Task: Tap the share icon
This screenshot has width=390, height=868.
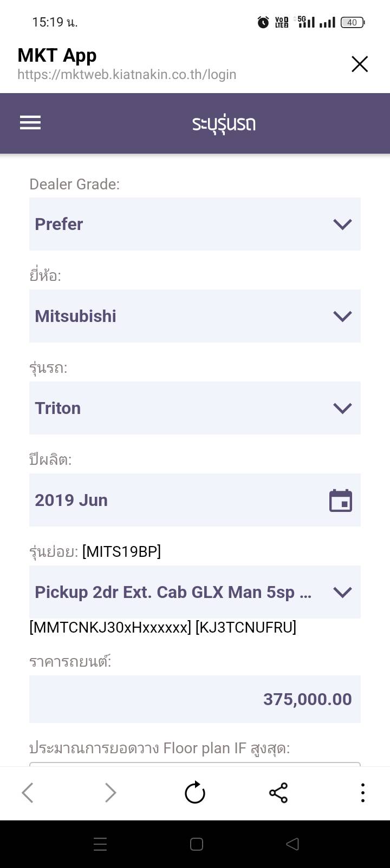Action: tap(278, 793)
